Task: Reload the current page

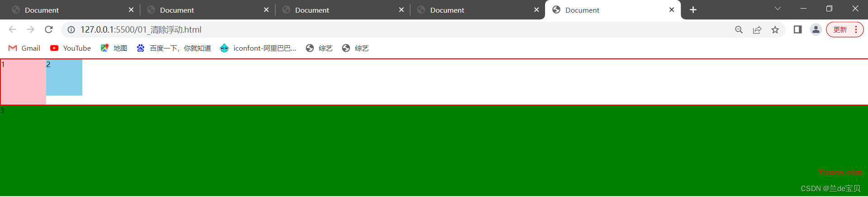Action: (49, 29)
